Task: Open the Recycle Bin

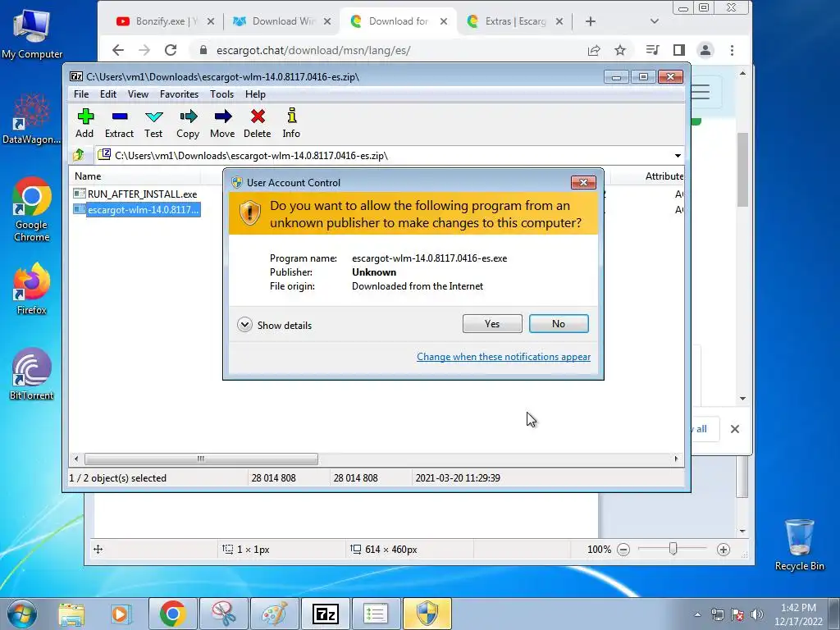Action: pyautogui.click(x=799, y=545)
